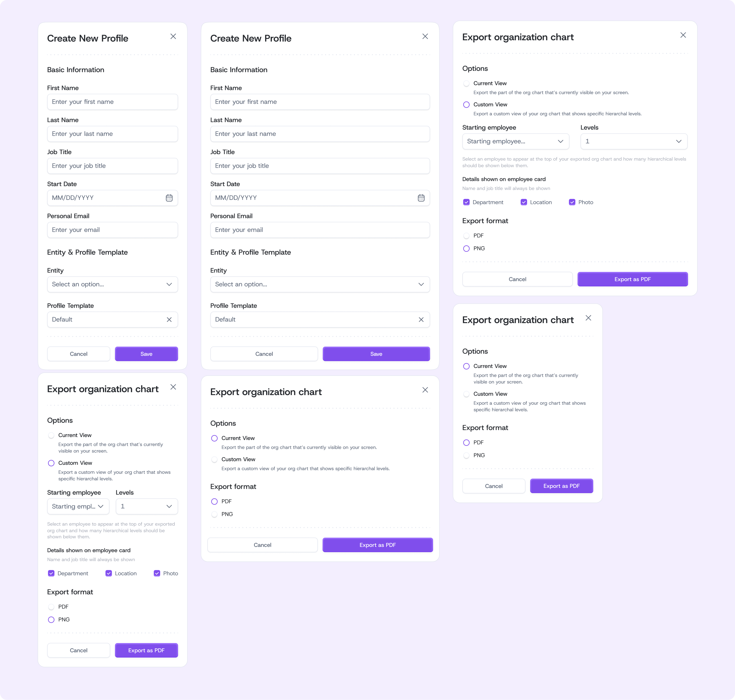Open the truncated 'Starting empl…' dropdown
Screen dimensions: 735x700
78,506
